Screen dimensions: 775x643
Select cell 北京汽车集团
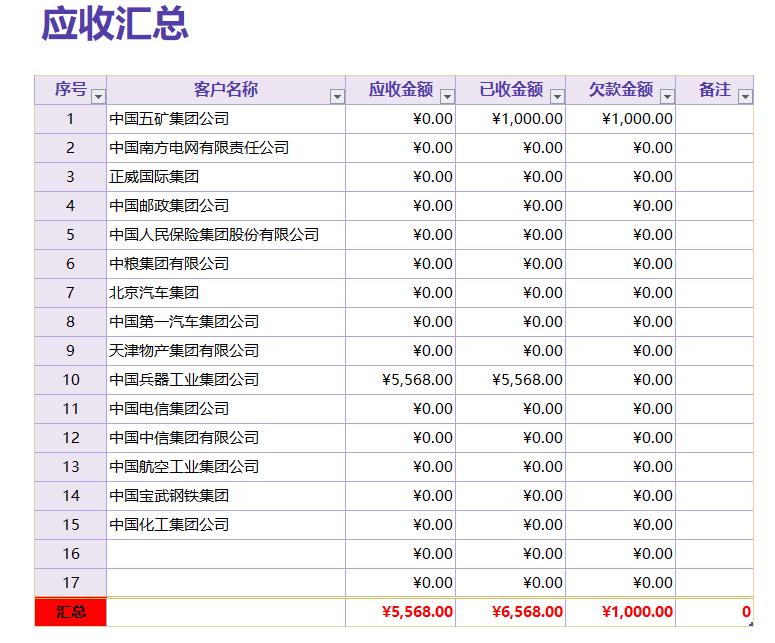point(226,293)
